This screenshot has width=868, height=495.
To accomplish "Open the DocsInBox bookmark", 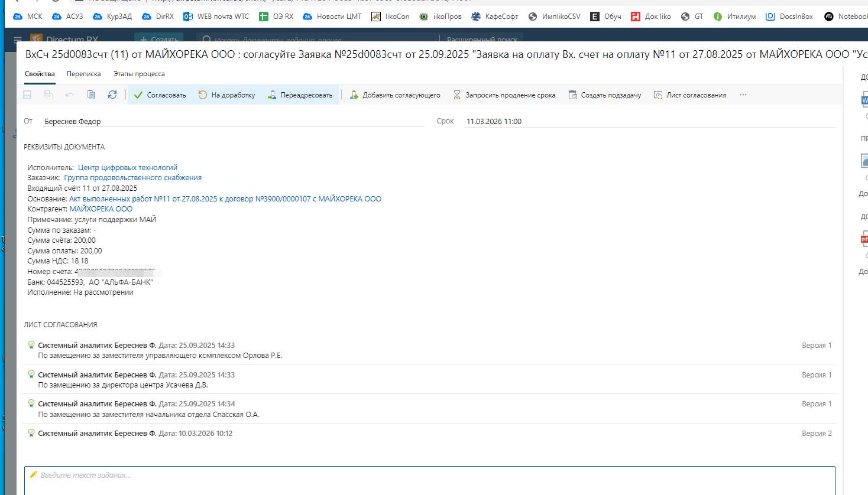I will coord(789,17).
